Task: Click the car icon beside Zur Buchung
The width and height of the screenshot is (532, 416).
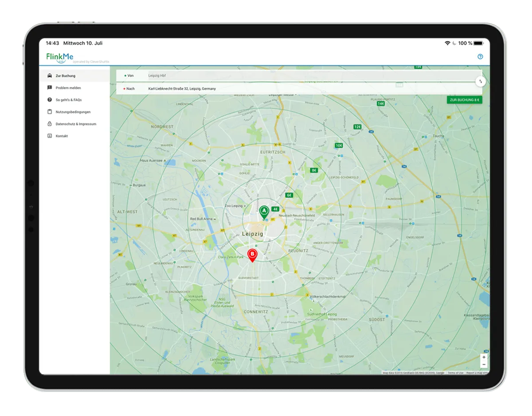Action: click(x=49, y=76)
